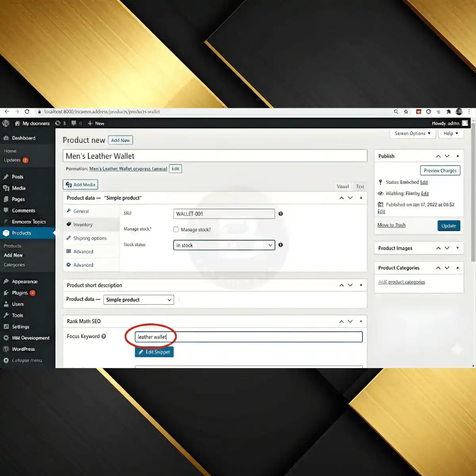
Task: Open the Simple product type dropdown
Action: tap(139, 300)
